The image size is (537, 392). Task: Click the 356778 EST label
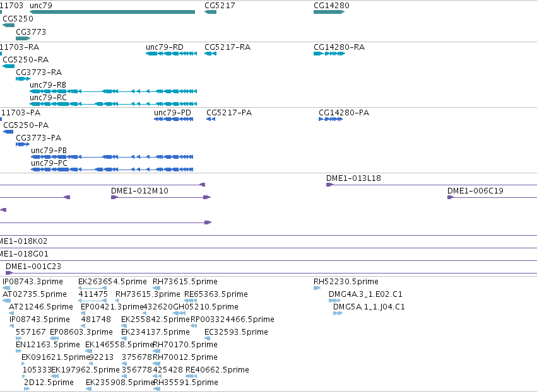137,370
